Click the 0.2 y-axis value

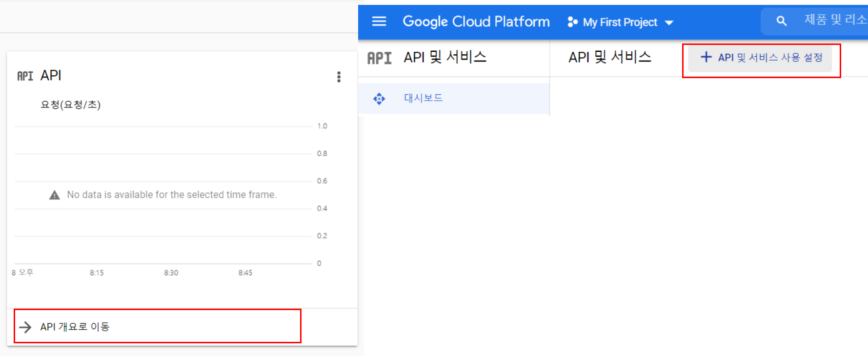tap(322, 236)
